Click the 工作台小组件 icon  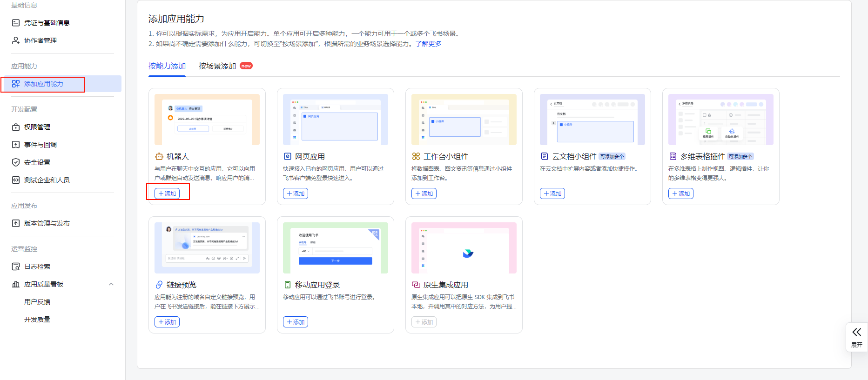[416, 156]
